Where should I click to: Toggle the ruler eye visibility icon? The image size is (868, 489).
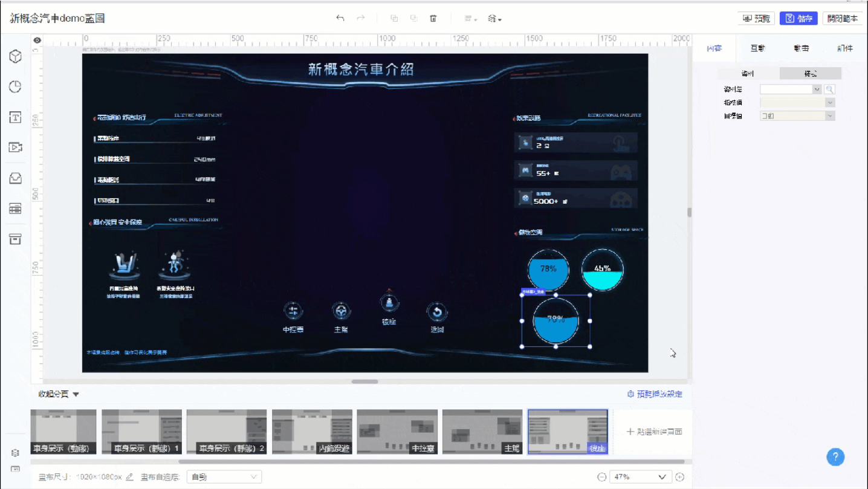37,40
